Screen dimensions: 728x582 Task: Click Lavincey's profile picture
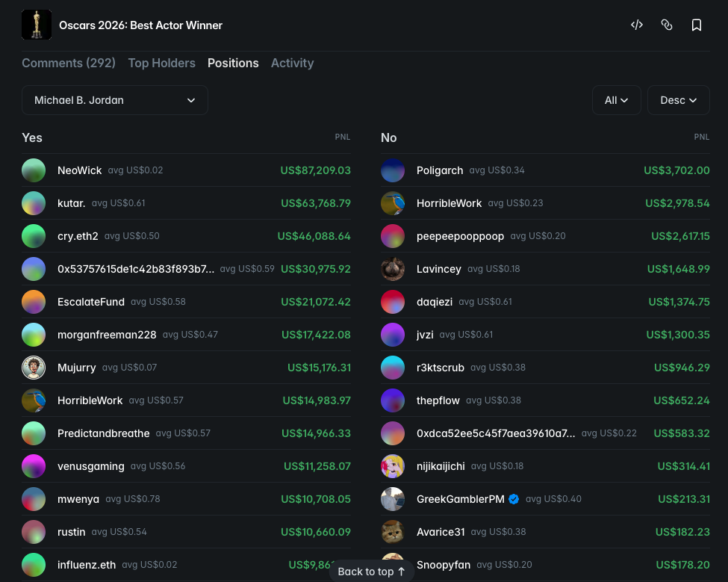(x=393, y=269)
